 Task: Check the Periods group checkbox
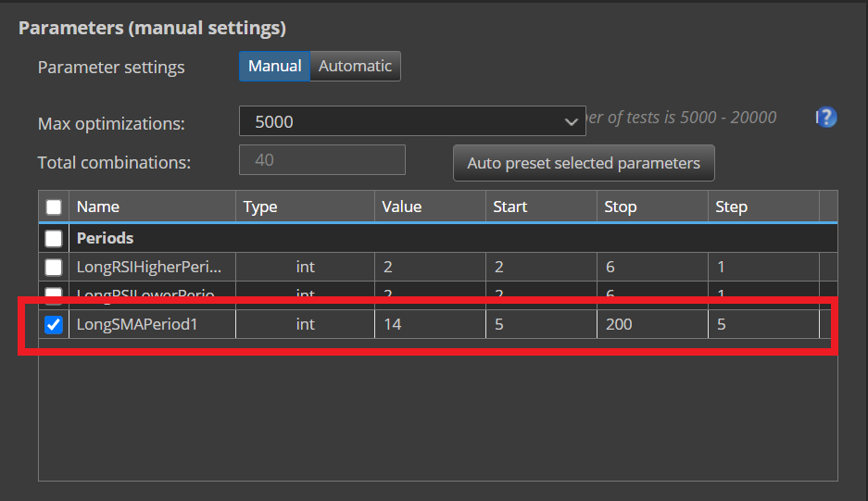click(54, 238)
